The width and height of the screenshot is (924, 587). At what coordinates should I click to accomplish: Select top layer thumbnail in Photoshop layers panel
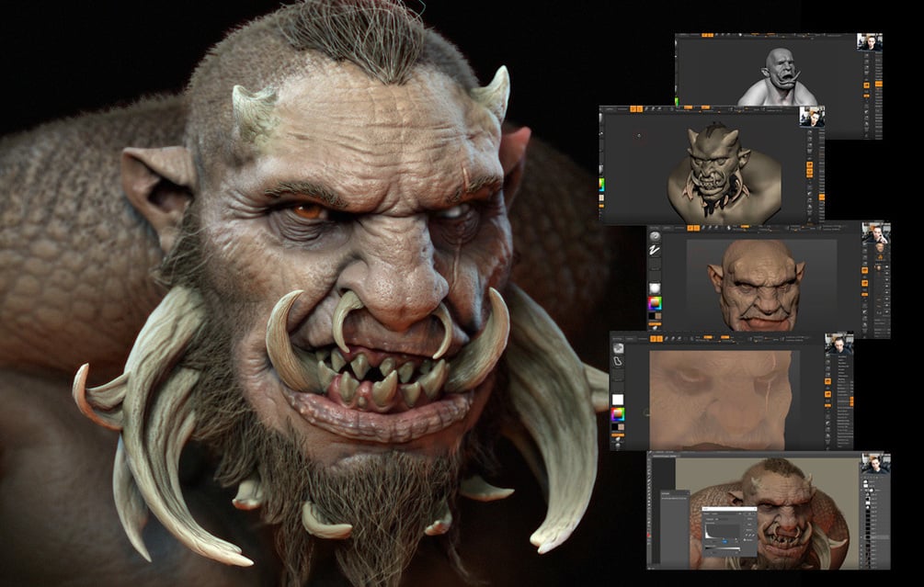click(865, 481)
